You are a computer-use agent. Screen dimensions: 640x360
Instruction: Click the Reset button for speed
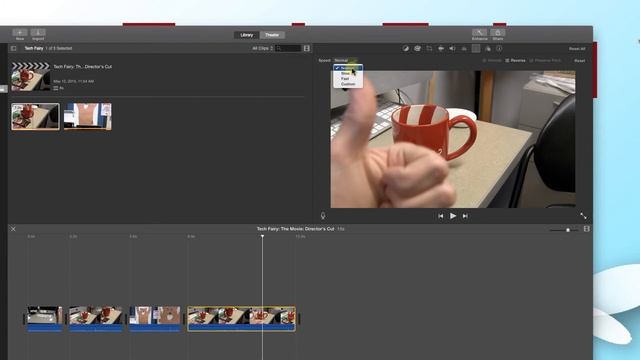[x=580, y=60]
